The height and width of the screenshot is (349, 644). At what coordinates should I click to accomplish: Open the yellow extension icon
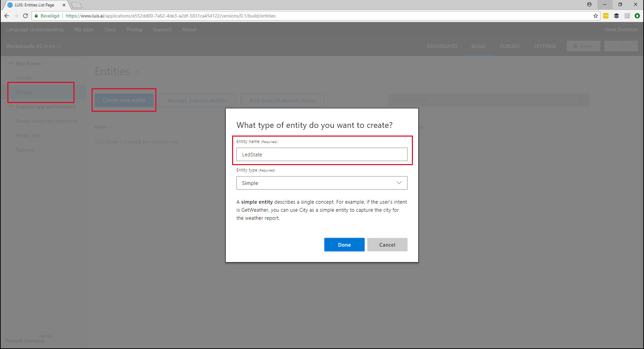pyautogui.click(x=606, y=16)
